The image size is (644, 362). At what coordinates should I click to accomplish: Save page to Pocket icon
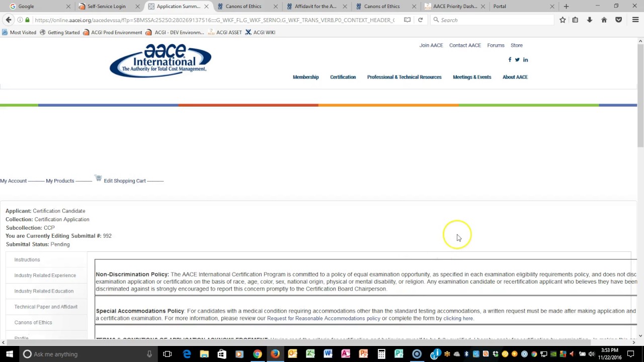click(x=618, y=20)
